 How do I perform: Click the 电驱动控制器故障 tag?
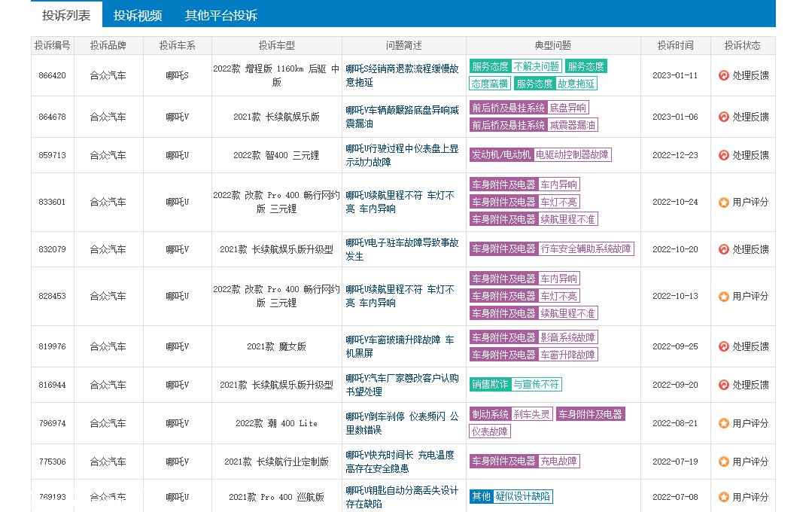(x=572, y=154)
